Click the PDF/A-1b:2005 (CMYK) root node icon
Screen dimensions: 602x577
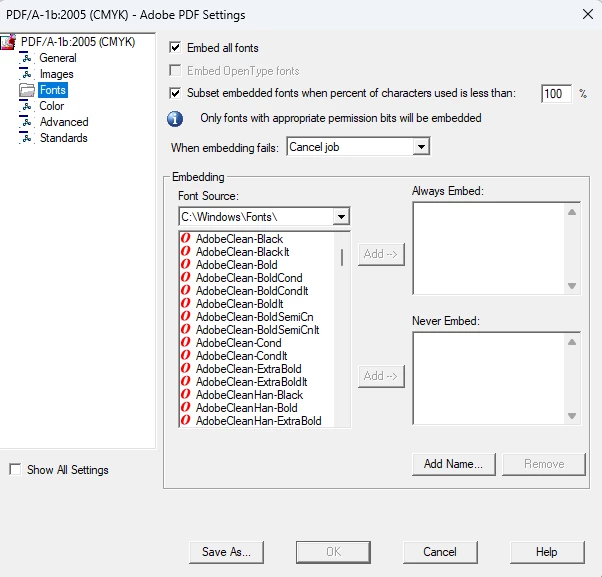pyautogui.click(x=8, y=42)
